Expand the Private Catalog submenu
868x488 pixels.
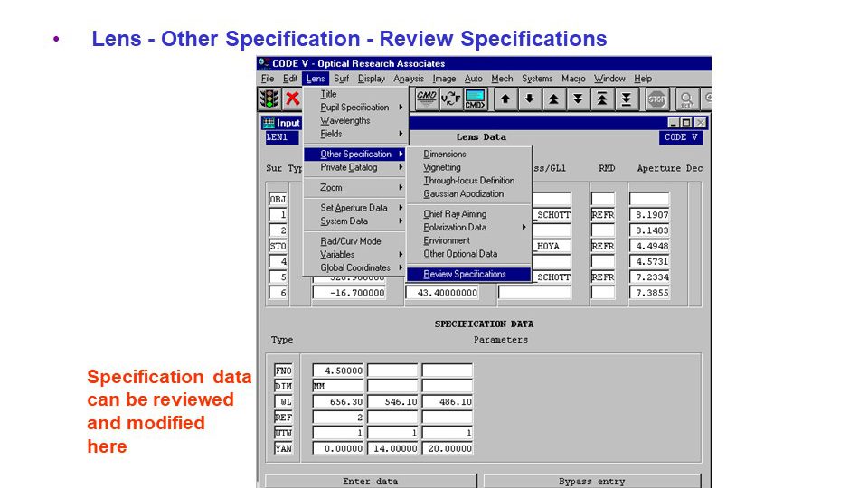pyautogui.click(x=354, y=167)
